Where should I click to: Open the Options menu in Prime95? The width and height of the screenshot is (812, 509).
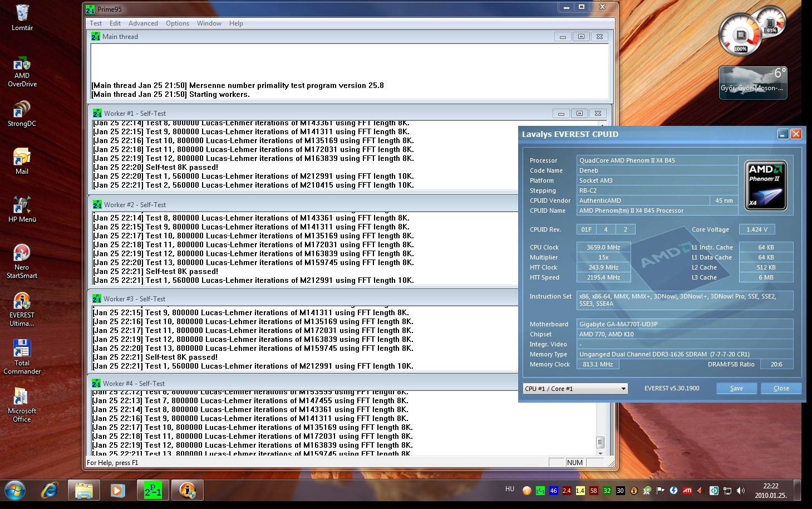[178, 23]
